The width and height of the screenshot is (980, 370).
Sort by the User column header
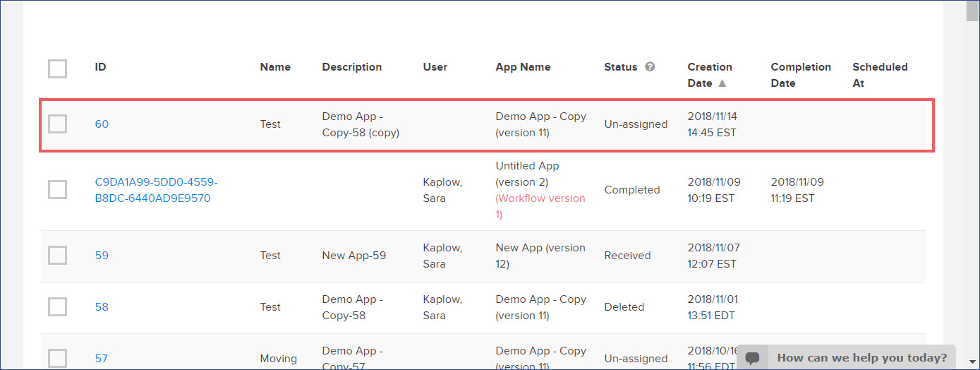click(435, 67)
